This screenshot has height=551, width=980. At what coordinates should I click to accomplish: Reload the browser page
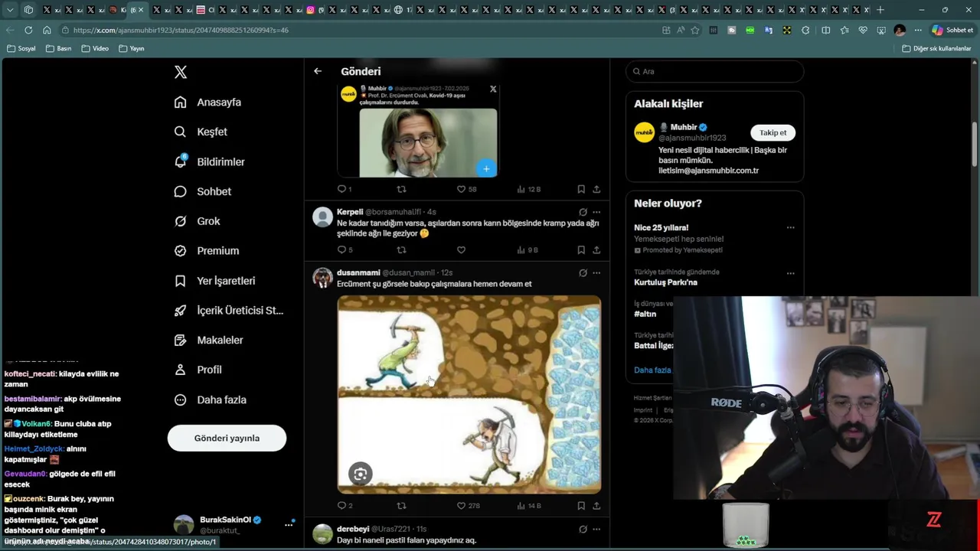point(28,30)
